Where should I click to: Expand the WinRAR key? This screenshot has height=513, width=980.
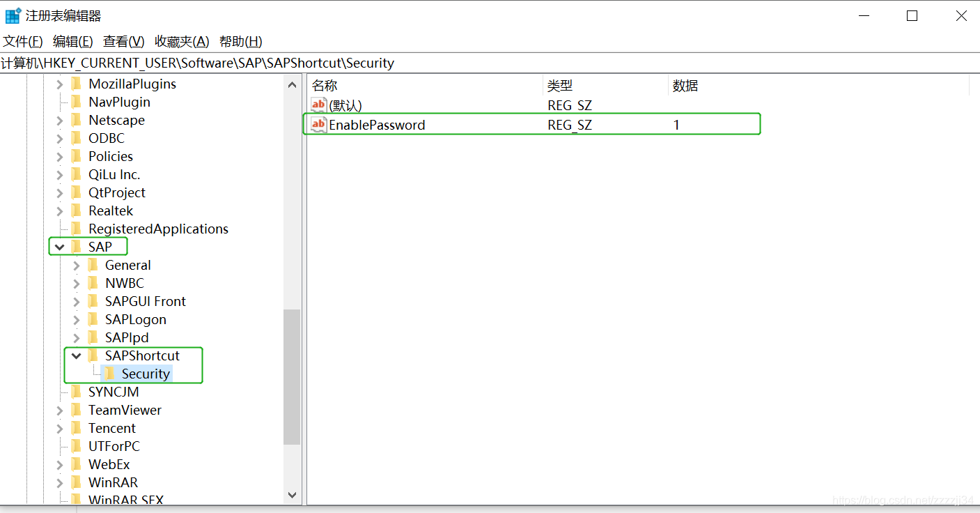pyautogui.click(x=60, y=483)
